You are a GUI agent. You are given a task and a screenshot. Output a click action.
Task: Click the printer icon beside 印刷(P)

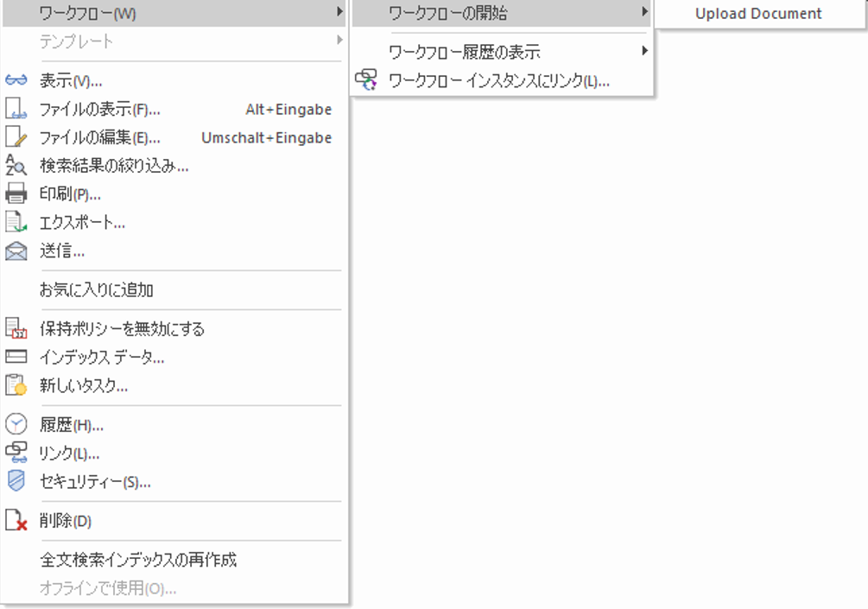point(16,193)
